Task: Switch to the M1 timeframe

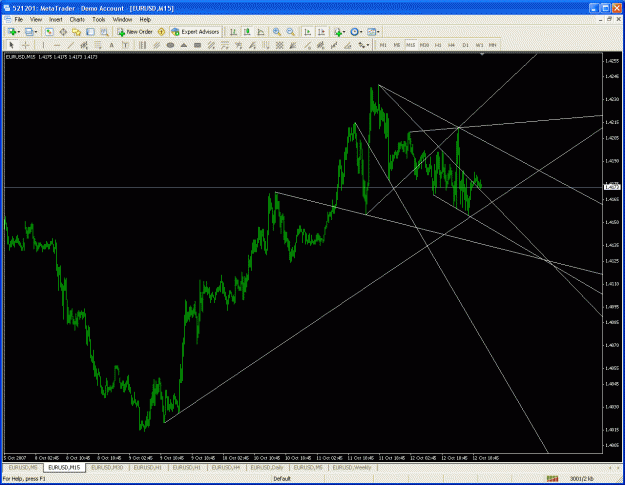Action: pyautogui.click(x=383, y=45)
